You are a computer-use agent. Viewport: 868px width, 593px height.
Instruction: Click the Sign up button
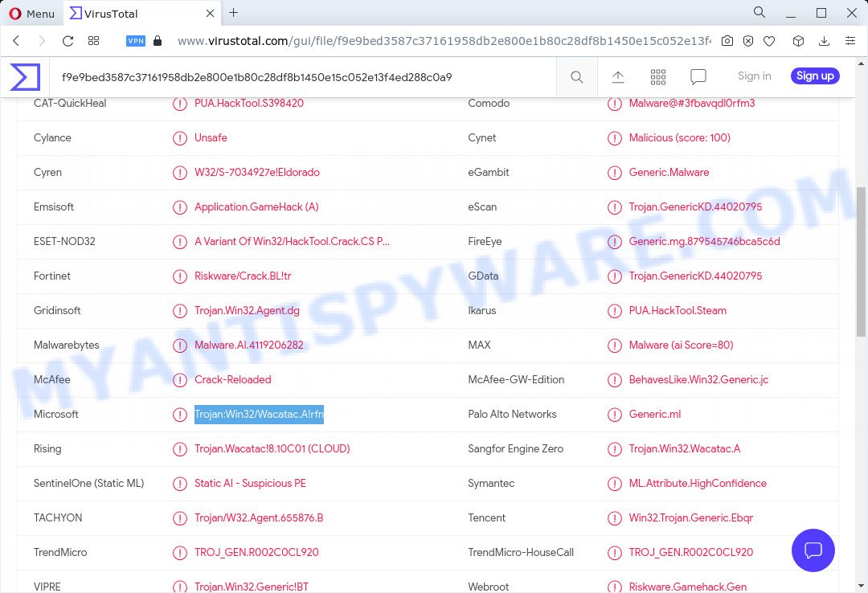point(814,76)
